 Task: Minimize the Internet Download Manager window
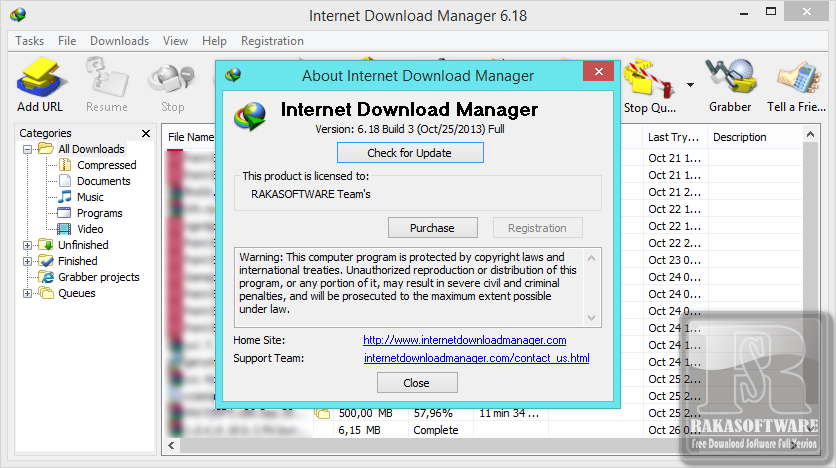click(x=744, y=13)
